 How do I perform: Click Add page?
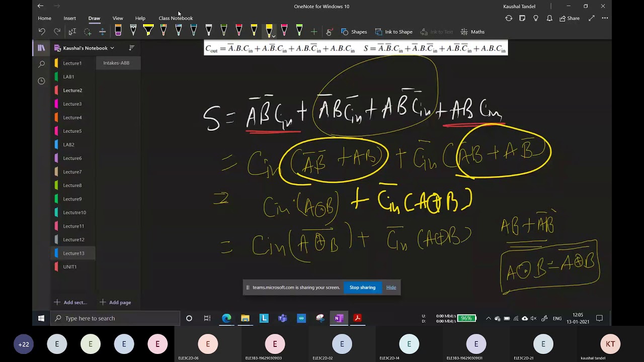115,302
